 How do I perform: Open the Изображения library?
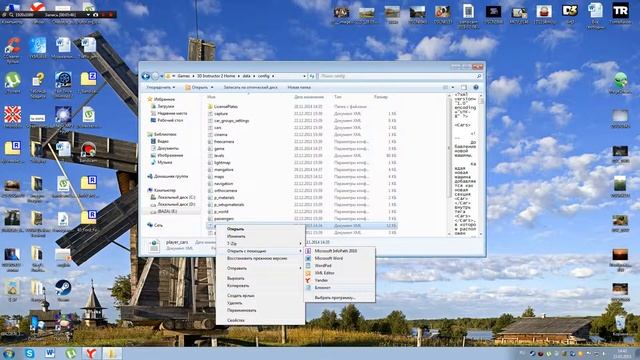pos(170,155)
